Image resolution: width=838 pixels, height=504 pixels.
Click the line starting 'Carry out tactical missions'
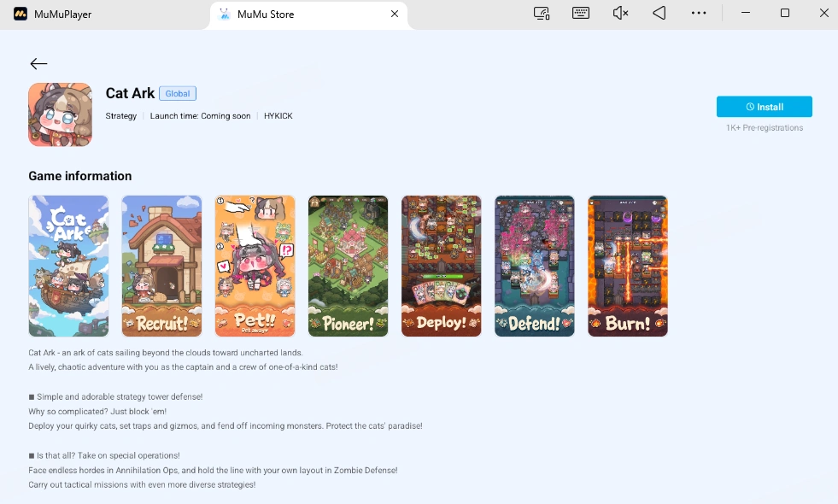point(142,484)
